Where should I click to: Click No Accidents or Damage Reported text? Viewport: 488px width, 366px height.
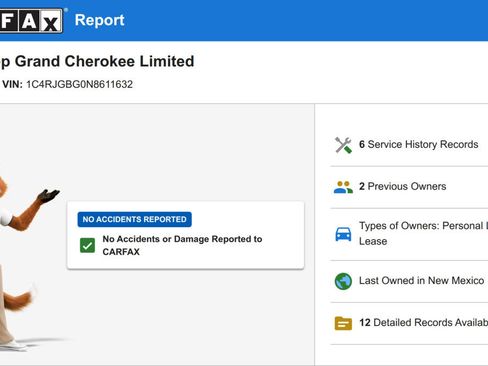click(182, 245)
